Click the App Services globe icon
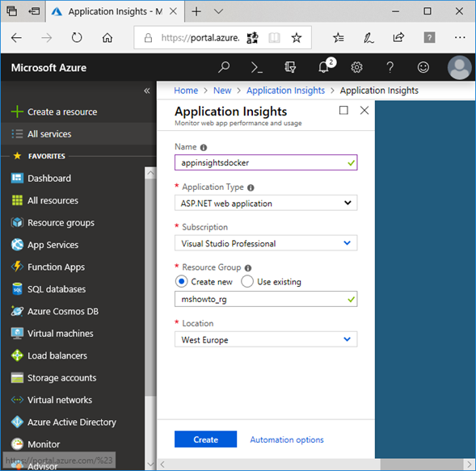476x471 pixels. [17, 245]
